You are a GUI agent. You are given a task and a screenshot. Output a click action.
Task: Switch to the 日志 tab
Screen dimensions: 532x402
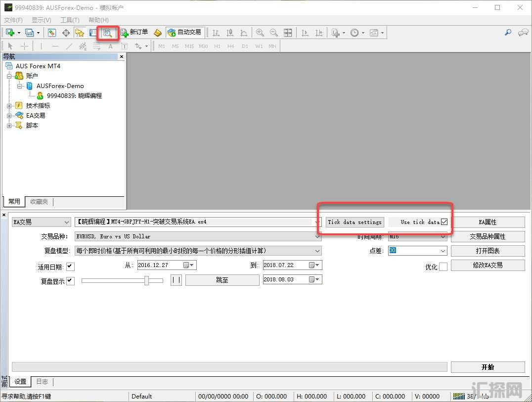pyautogui.click(x=42, y=382)
